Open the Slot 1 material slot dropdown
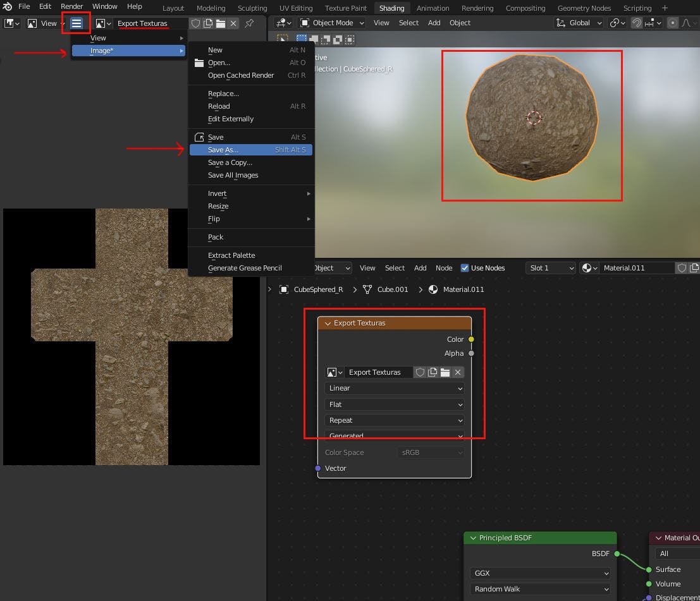700x601 pixels. coord(551,268)
